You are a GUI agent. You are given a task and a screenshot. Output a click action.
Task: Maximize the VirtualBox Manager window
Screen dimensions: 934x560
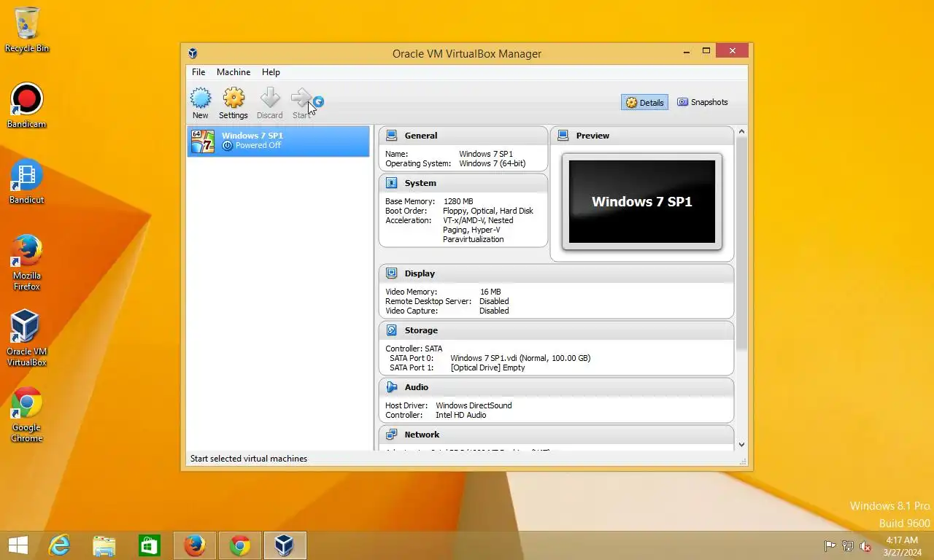[706, 51]
